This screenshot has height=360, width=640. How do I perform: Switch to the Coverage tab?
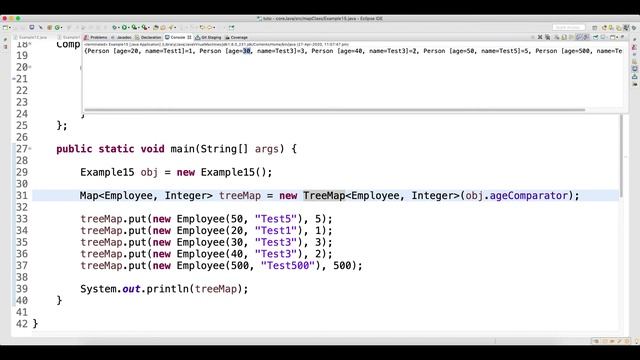(236, 37)
